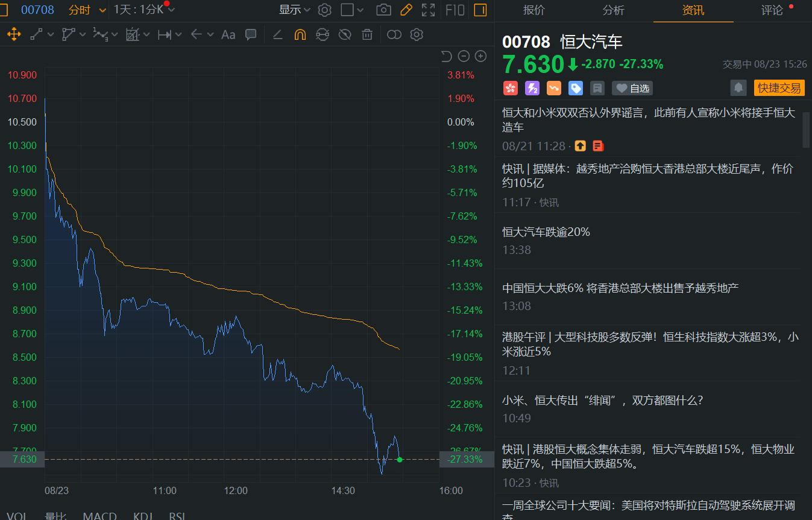Expand the wave line tool options arrow

(114, 34)
